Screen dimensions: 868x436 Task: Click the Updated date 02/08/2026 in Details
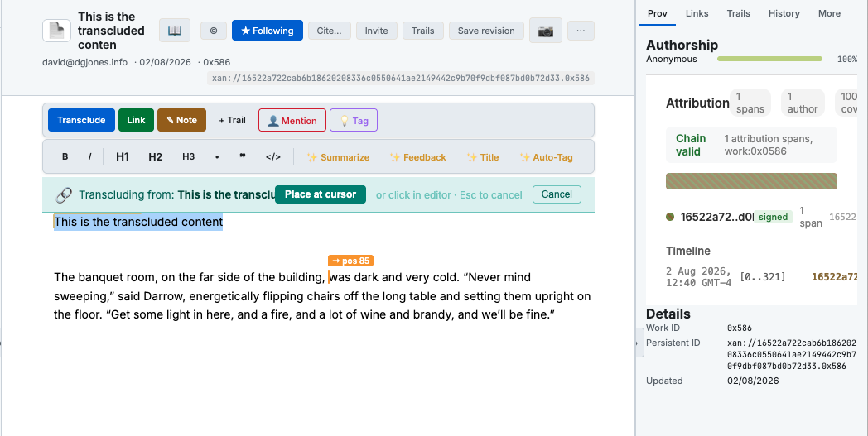[753, 381]
